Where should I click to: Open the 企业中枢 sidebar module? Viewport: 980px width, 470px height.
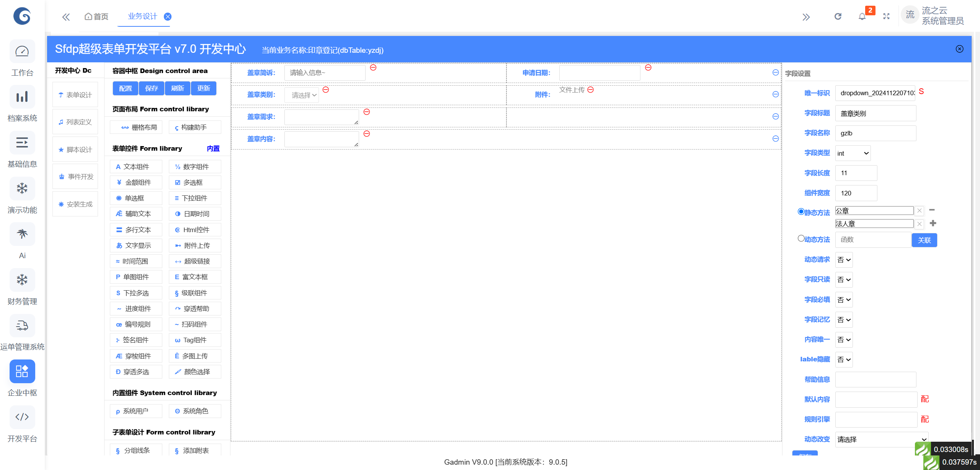22,372
